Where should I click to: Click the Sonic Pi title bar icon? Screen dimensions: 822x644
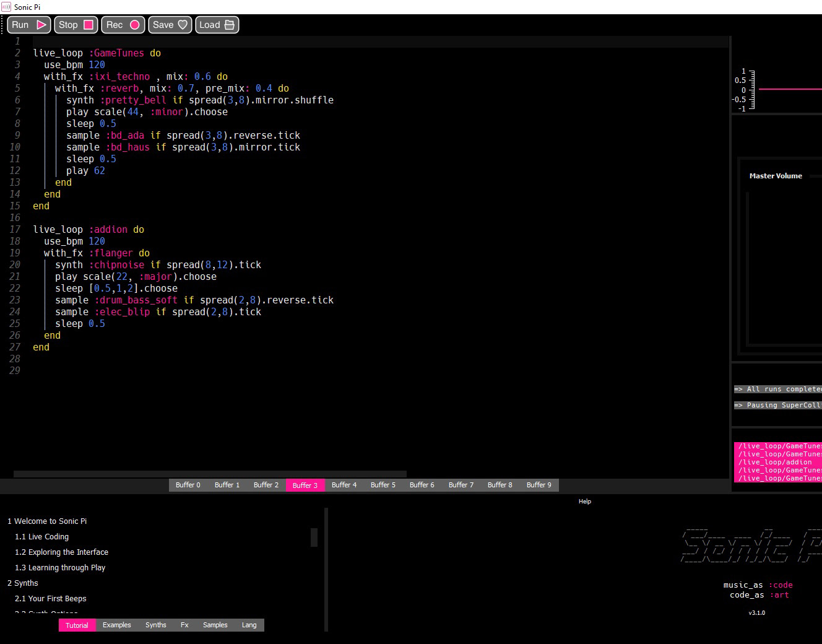(x=6, y=7)
